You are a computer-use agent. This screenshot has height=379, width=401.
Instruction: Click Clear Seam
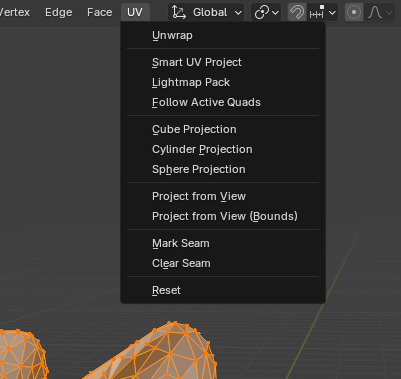pyautogui.click(x=223, y=263)
